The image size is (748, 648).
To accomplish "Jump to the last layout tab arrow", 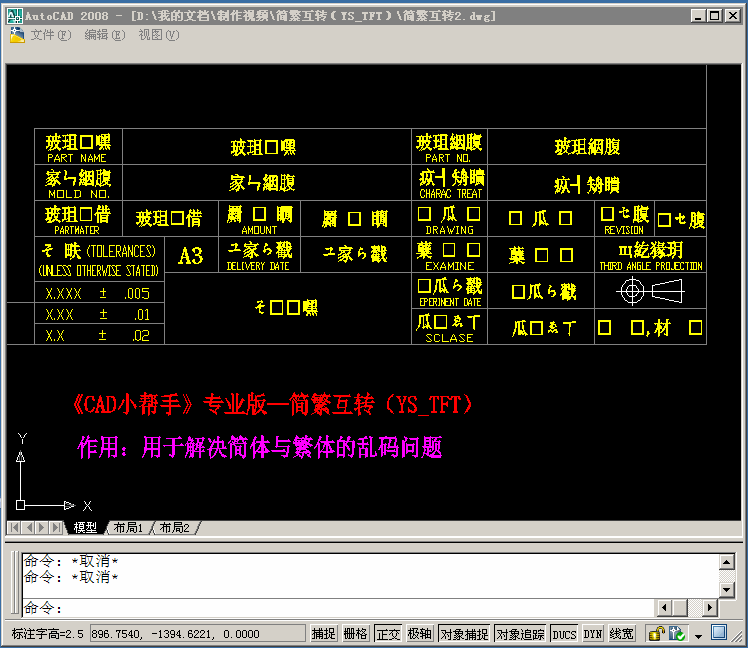I will click(56, 527).
